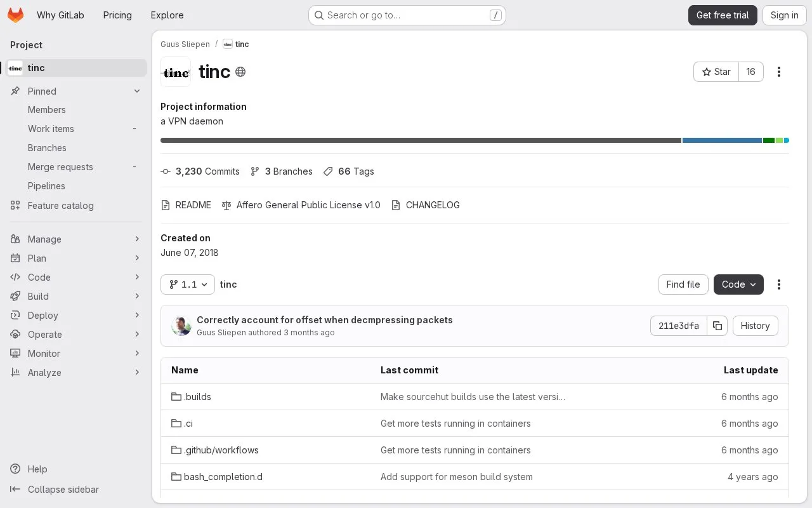Viewport: 812px width, 508px height.
Task: View the 16 stargazers count
Action: [x=751, y=72]
